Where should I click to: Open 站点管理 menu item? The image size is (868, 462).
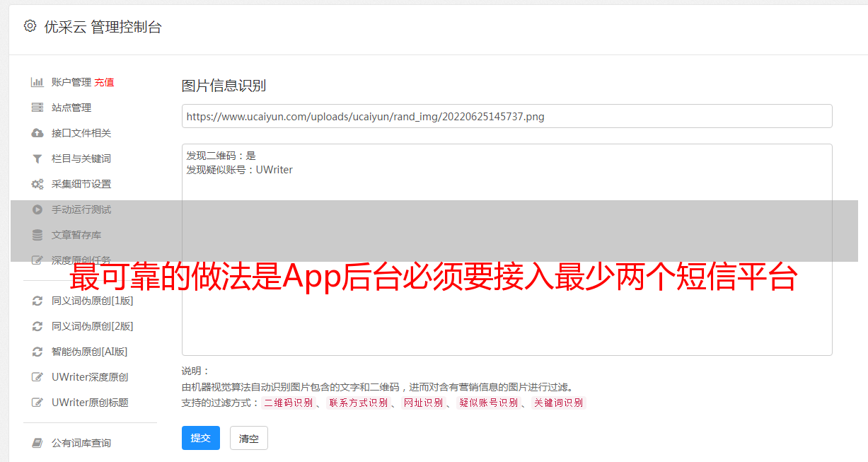(x=71, y=108)
